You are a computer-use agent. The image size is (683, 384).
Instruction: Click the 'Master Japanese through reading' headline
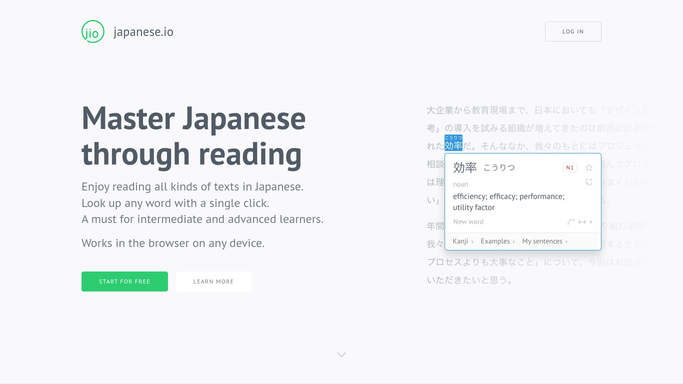193,136
